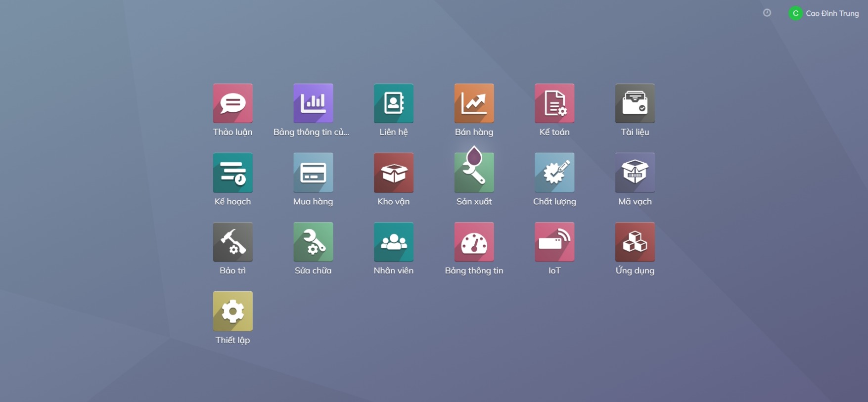868x402 pixels.
Task: Open the Tài liệu documents app
Action: (635, 103)
